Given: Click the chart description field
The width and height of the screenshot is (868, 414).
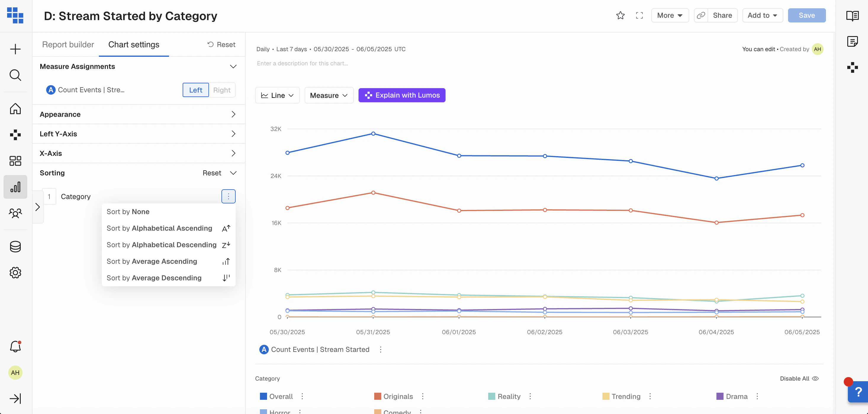Looking at the screenshot, I should [x=302, y=63].
